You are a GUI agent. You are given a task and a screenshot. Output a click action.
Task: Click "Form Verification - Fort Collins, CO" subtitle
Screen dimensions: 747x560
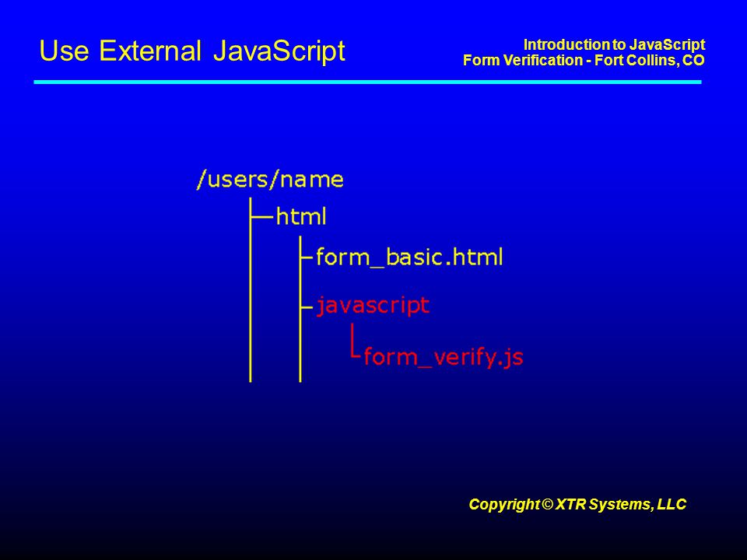click(x=584, y=61)
